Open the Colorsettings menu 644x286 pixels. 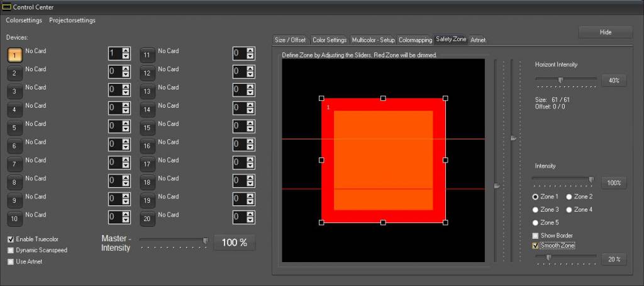coord(24,20)
